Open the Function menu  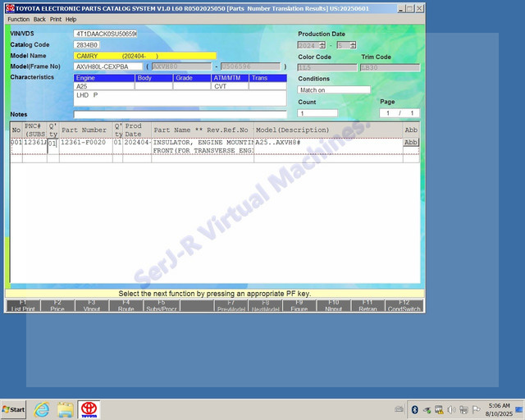click(18, 20)
